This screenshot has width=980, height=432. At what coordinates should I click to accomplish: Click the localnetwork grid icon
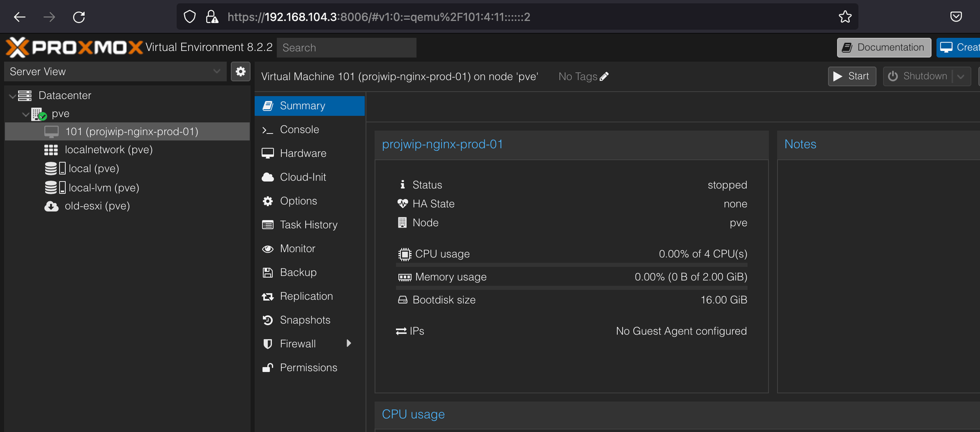point(51,150)
